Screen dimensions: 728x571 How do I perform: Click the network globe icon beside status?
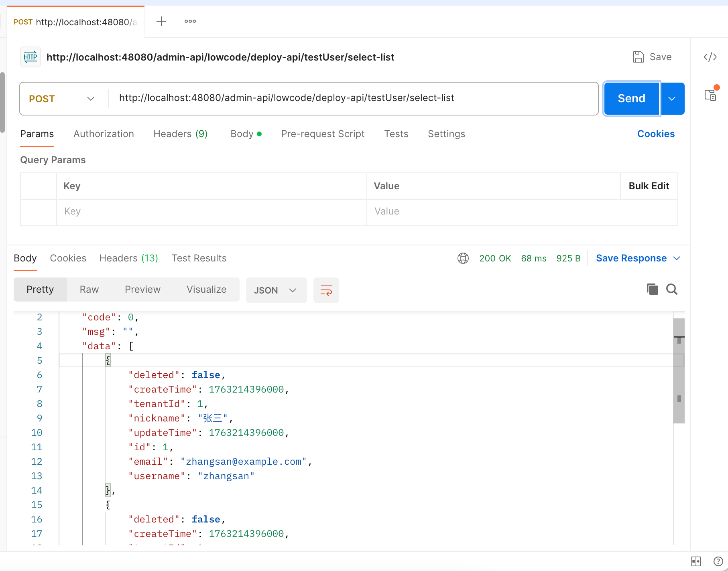[x=463, y=258]
